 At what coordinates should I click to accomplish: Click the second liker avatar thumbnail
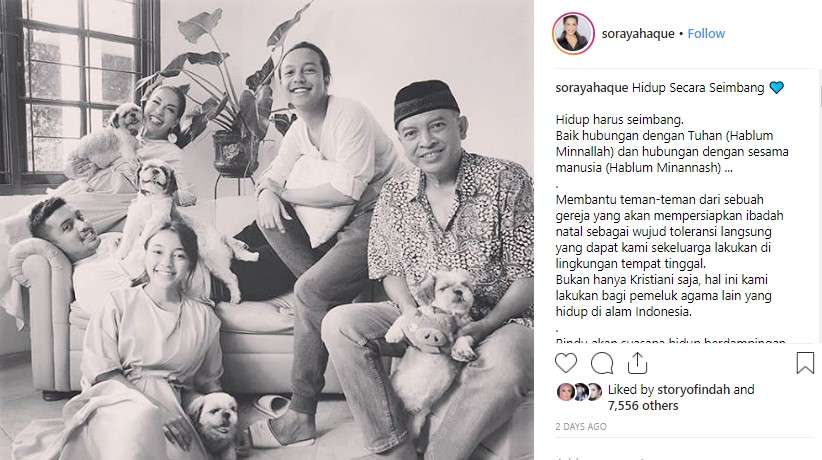tap(580, 392)
